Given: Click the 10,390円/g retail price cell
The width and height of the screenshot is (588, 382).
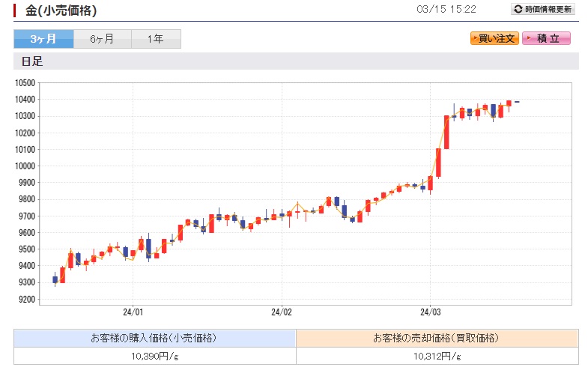Looking at the screenshot, I should pos(155,356).
